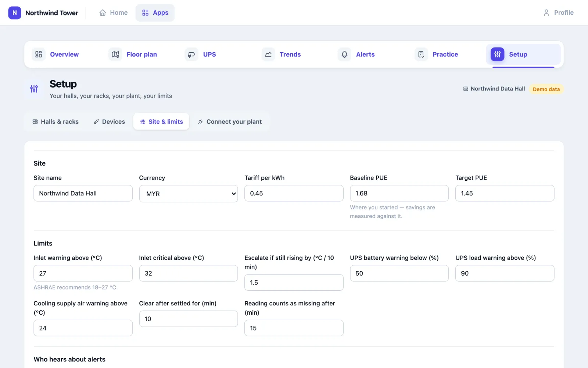
Task: Click the Tariff per kWh field
Action: 294,193
